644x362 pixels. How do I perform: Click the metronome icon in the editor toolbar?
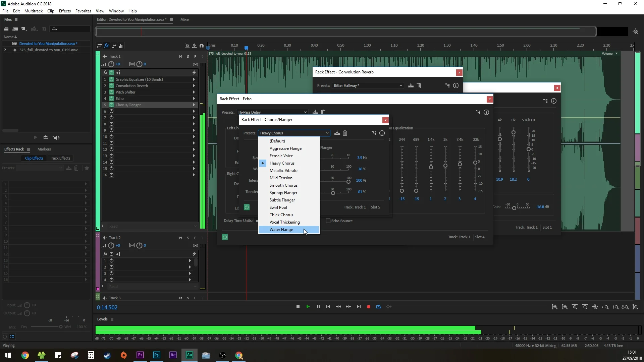[x=187, y=46]
